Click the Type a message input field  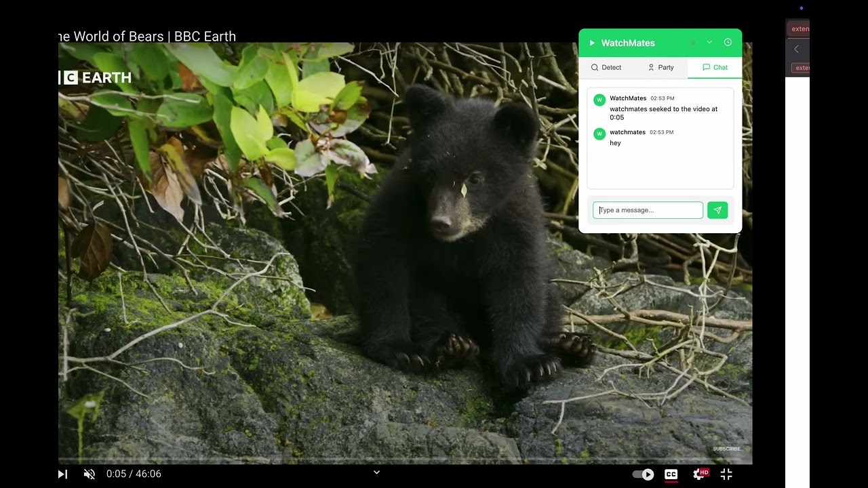(648, 210)
